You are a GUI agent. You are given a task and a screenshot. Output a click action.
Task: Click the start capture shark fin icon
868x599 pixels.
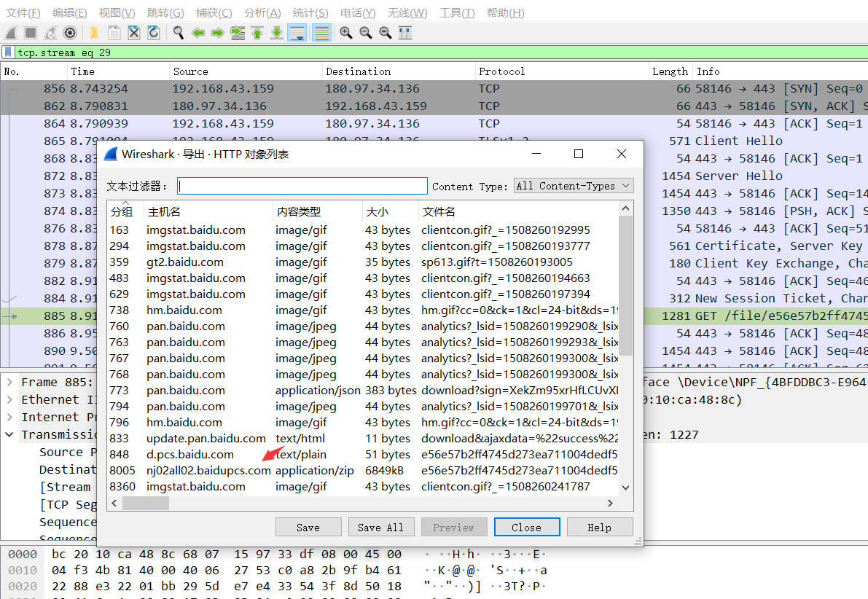click(11, 34)
